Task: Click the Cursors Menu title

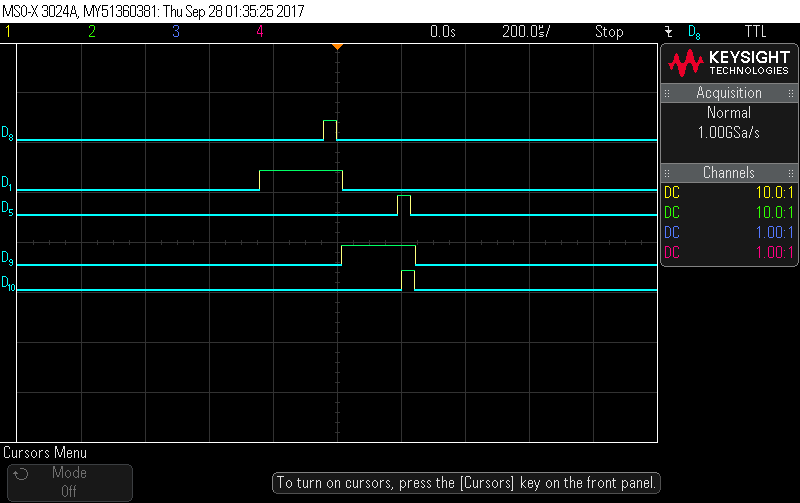Action: pyautogui.click(x=45, y=453)
